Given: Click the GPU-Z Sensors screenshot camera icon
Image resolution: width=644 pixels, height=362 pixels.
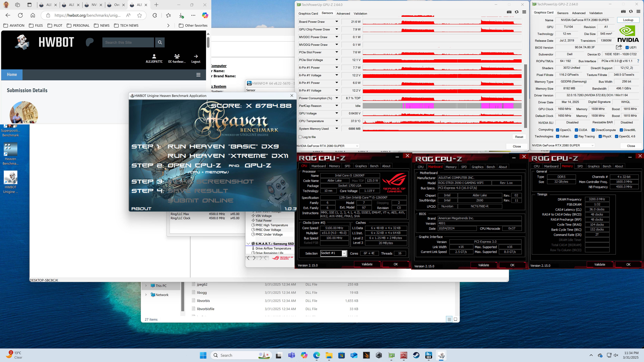Looking at the screenshot, I should tap(509, 12).
